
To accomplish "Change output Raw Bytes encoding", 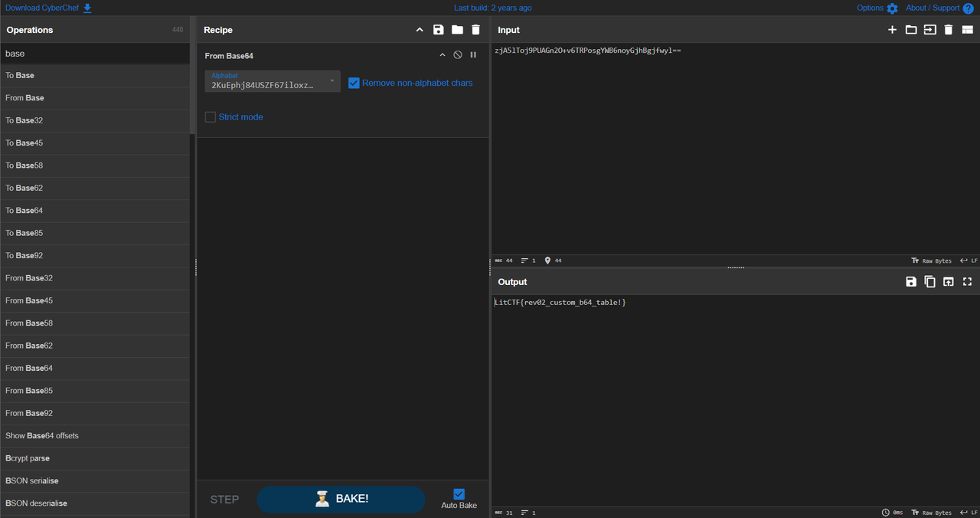I will 932,513.
